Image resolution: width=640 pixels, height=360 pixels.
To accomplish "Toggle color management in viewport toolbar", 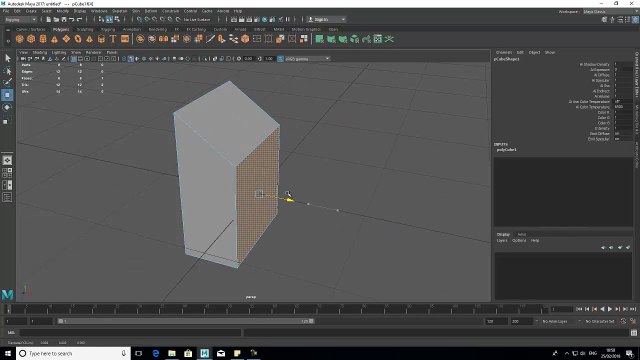I will click(x=280, y=59).
